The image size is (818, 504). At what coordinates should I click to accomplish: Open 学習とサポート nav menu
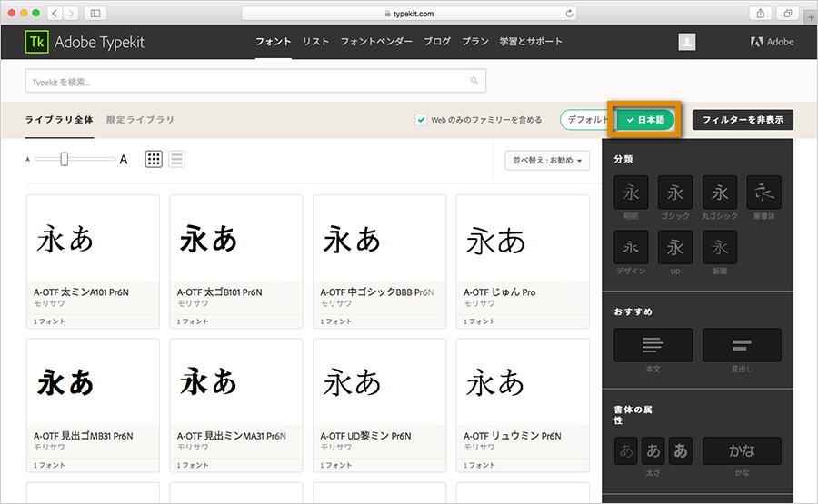(x=531, y=42)
